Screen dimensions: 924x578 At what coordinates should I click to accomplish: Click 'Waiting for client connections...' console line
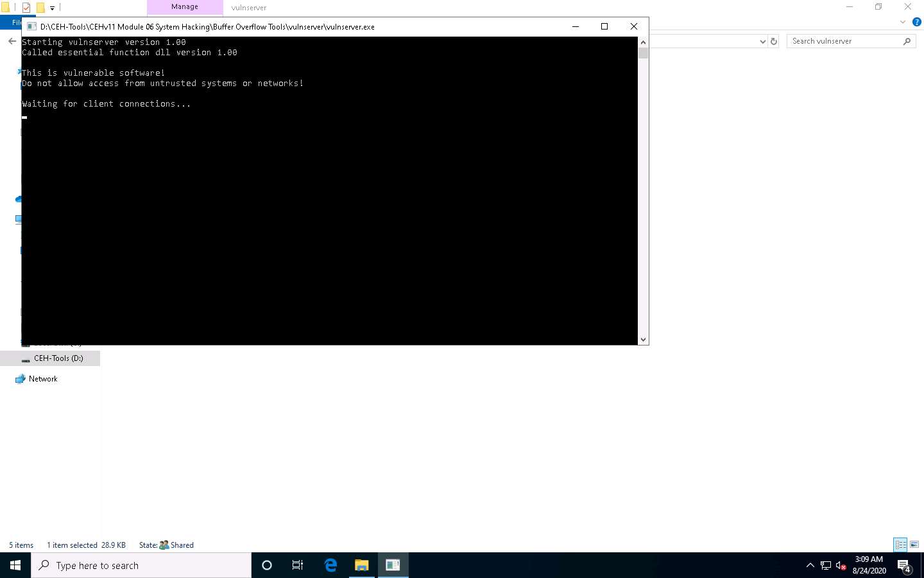tap(107, 103)
